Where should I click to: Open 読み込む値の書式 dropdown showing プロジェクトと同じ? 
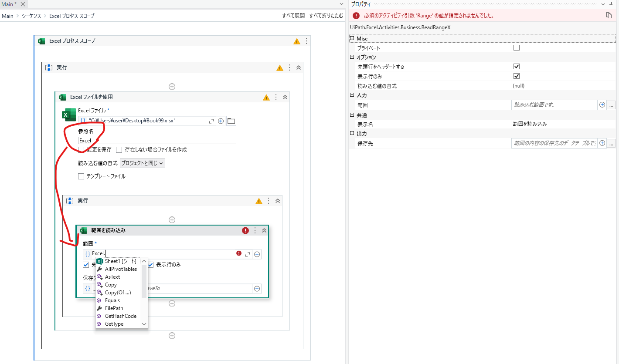[x=143, y=163]
